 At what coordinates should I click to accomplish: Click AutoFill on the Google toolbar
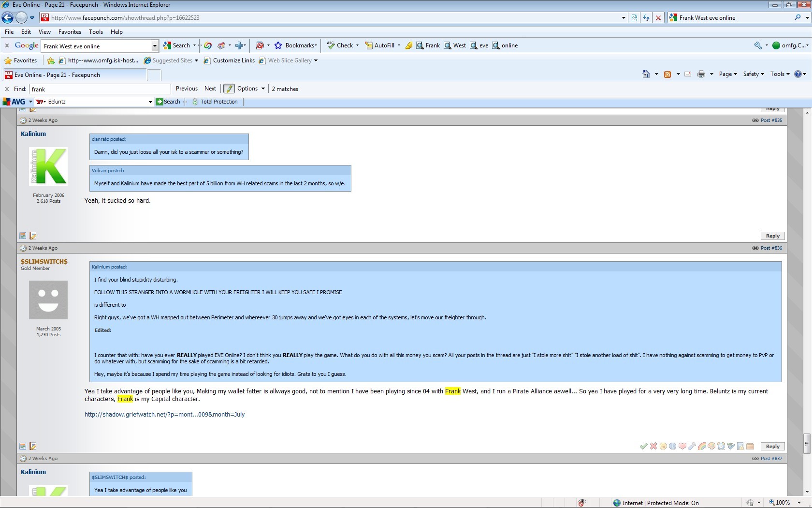379,45
